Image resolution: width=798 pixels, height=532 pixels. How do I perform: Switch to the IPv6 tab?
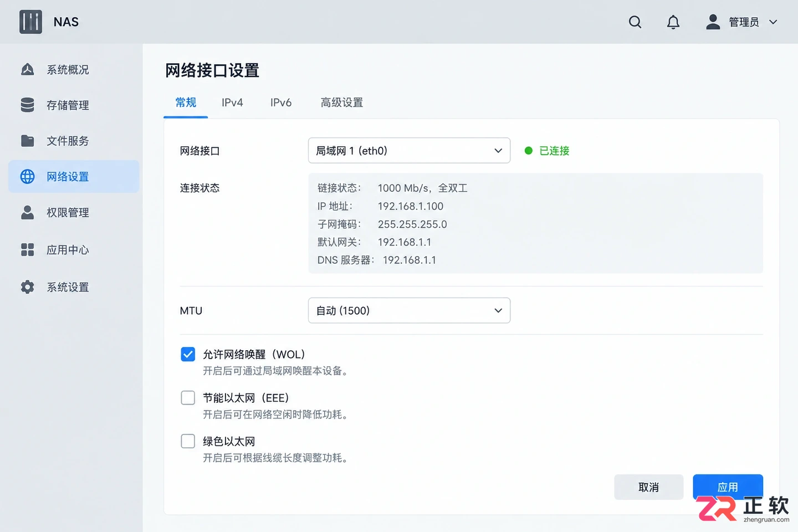coord(281,103)
